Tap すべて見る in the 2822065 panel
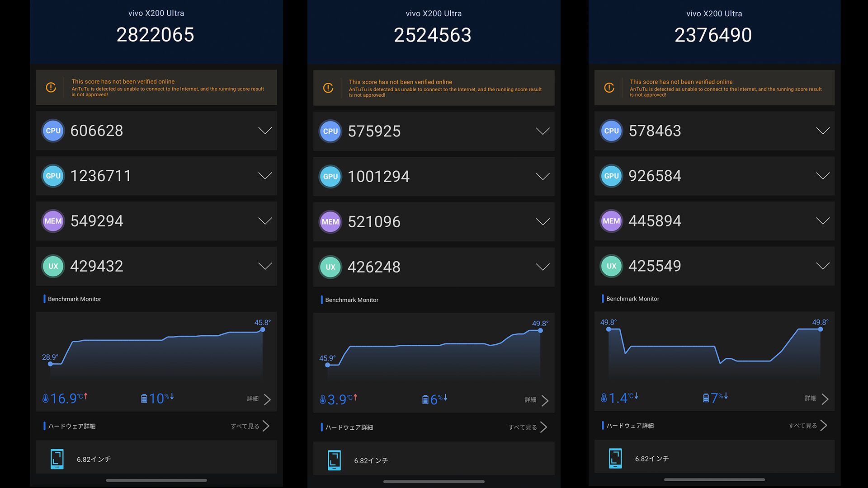 (250, 426)
